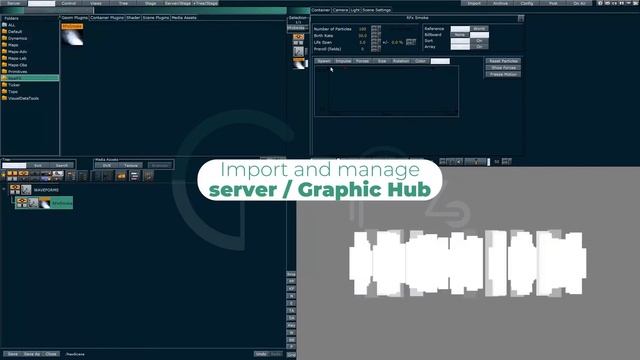This screenshot has width=640, height=360.
Task: Open the Views panel
Action: [96, 3]
